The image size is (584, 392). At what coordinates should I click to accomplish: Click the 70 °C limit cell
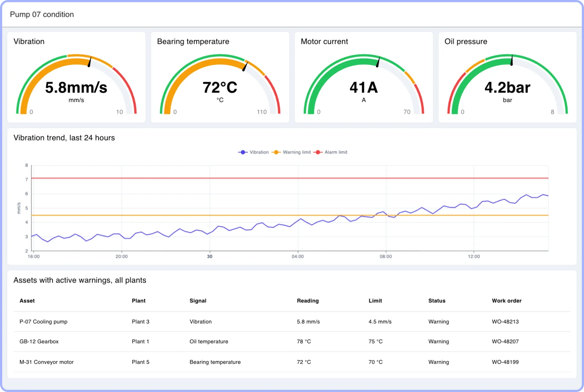tap(376, 362)
